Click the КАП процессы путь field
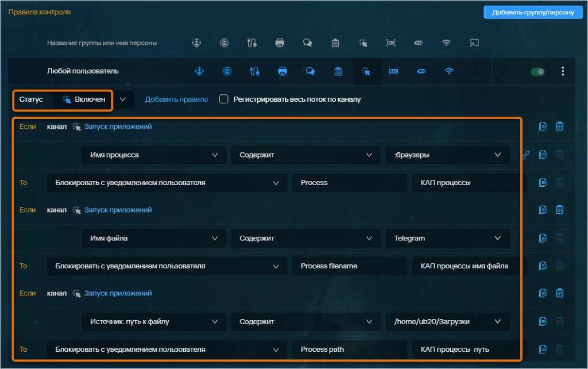The image size is (588, 369). pyautogui.click(x=465, y=349)
